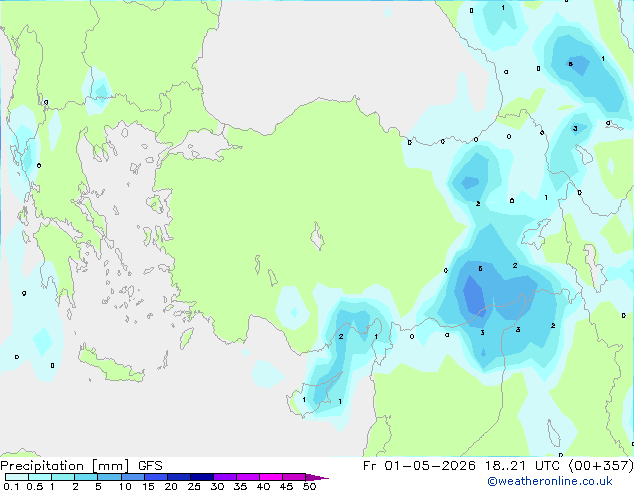
Task: Click the legend label '0.5'
Action: [35, 486]
